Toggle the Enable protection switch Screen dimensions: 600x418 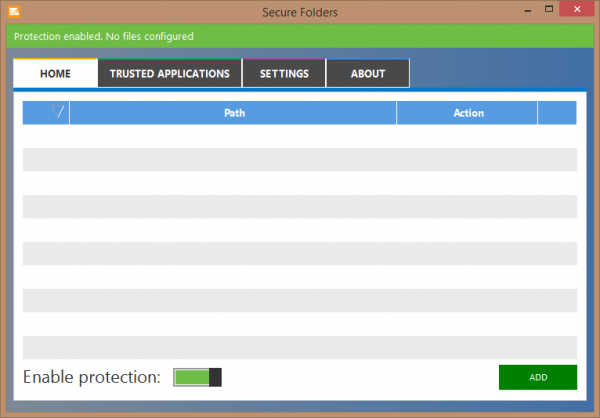pyautogui.click(x=197, y=377)
